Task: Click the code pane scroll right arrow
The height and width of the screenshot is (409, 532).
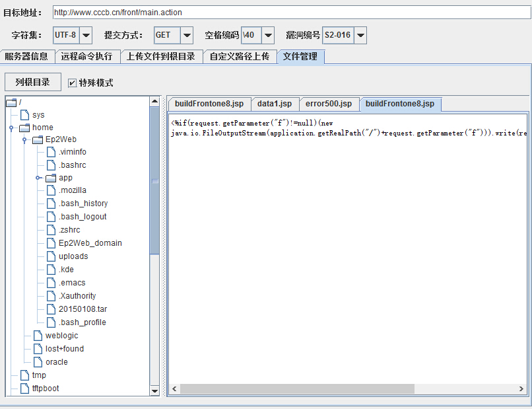Action: pyautogui.click(x=521, y=389)
